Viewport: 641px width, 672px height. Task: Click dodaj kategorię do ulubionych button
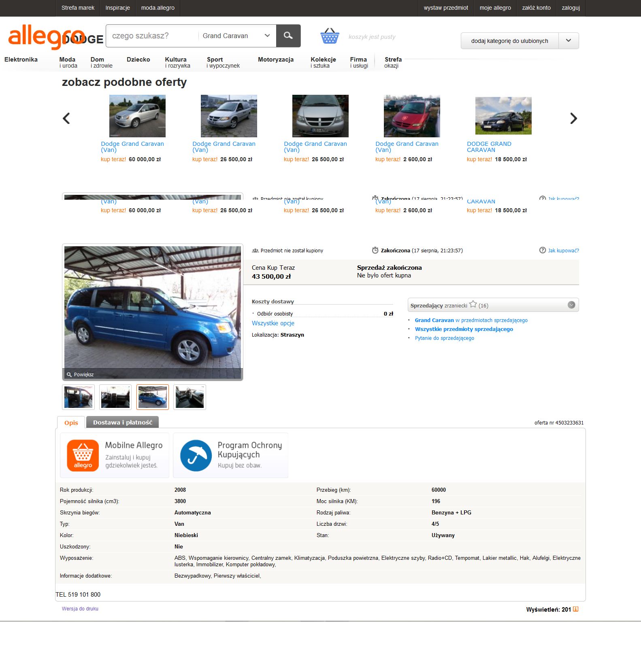[510, 41]
